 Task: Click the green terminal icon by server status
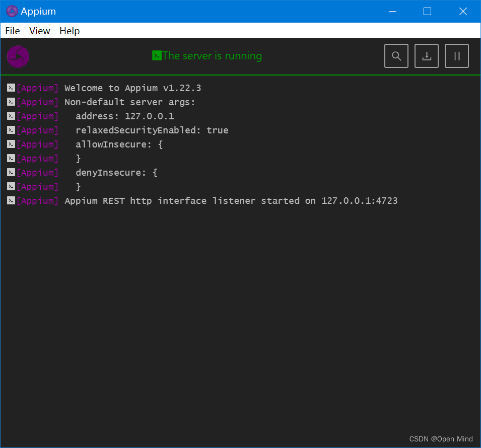[157, 55]
